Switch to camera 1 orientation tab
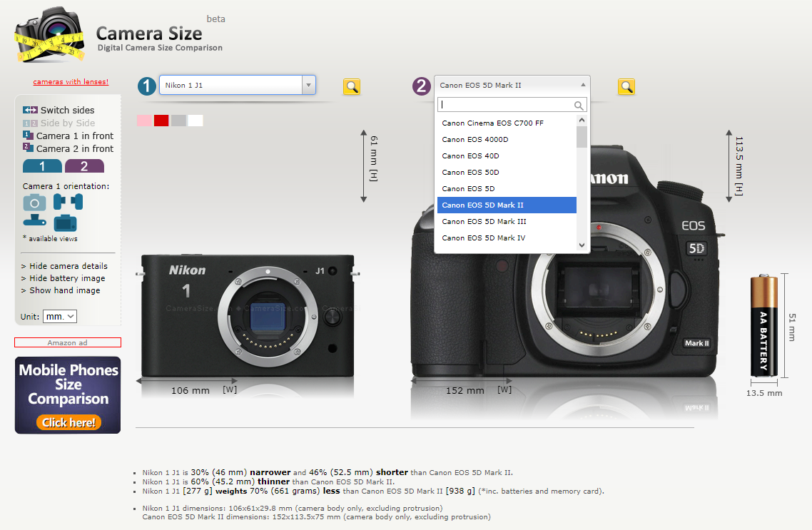The image size is (812, 530). click(x=43, y=166)
